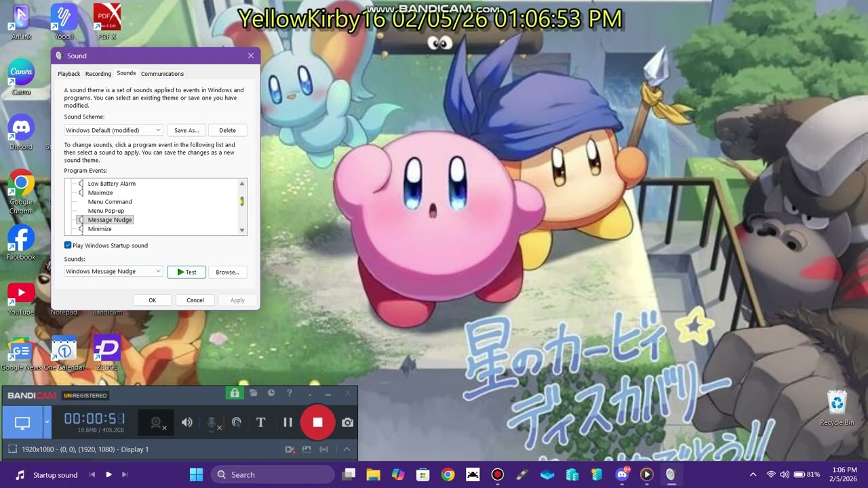The image size is (868, 488).
Task: Open taskbar clock showing 1:06 PM
Action: click(x=844, y=474)
